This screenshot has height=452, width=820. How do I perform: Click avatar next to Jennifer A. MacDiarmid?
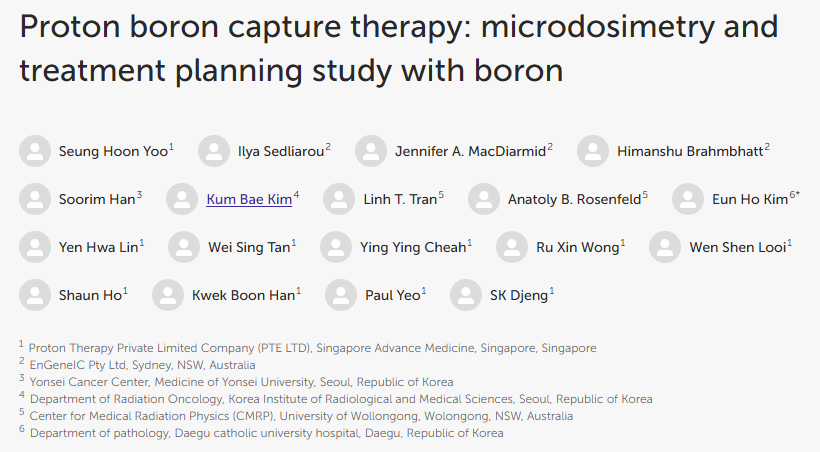[x=370, y=151]
